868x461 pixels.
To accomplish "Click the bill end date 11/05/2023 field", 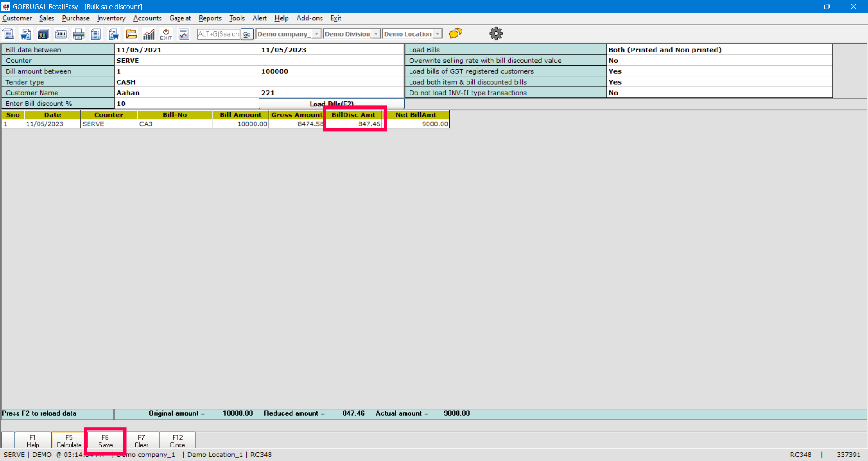I will tap(331, 50).
